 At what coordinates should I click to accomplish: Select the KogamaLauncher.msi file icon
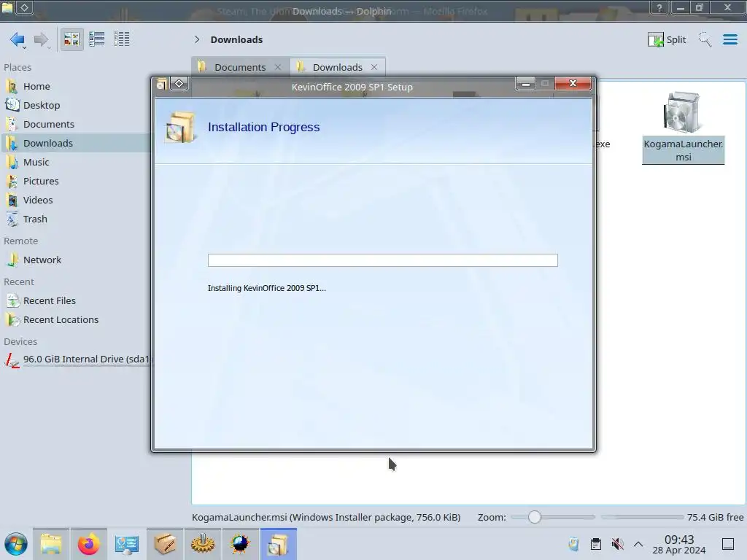coord(683,112)
